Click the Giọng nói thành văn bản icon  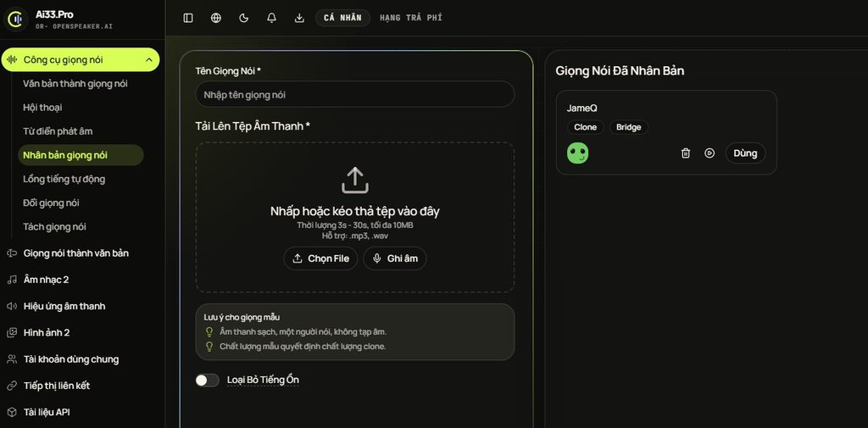(x=12, y=253)
